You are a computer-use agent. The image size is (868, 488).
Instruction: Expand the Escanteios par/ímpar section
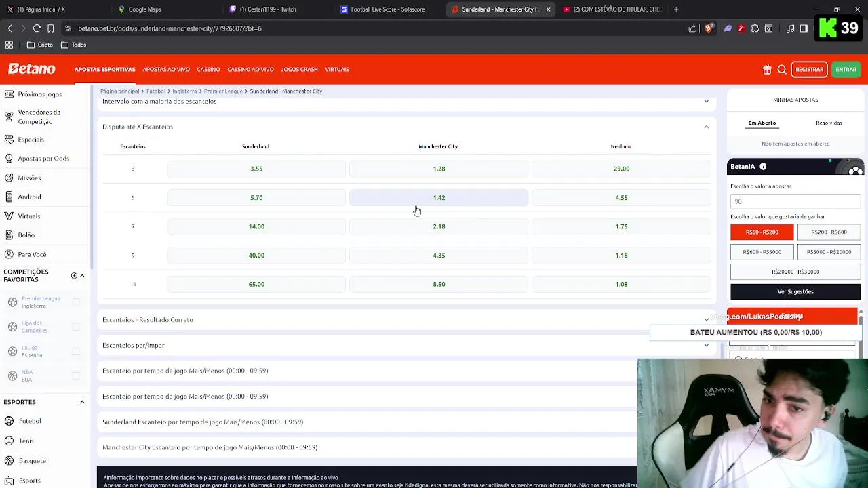tap(706, 345)
